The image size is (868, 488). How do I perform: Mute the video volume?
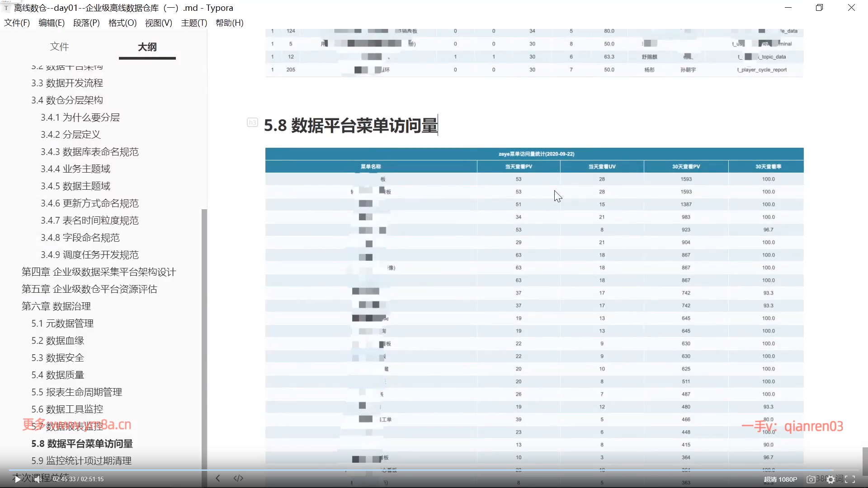pyautogui.click(x=38, y=479)
